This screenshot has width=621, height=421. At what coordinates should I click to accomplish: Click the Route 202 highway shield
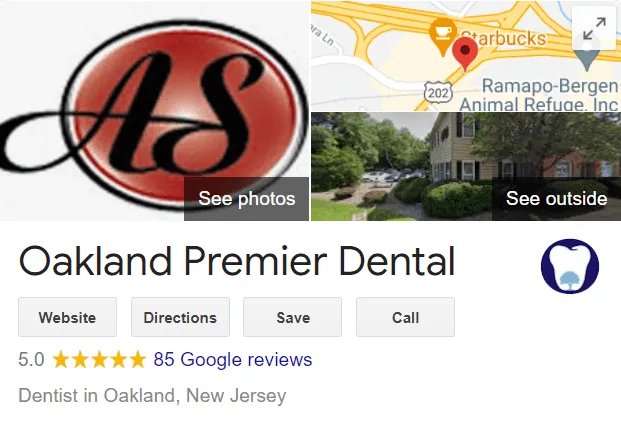[x=438, y=92]
